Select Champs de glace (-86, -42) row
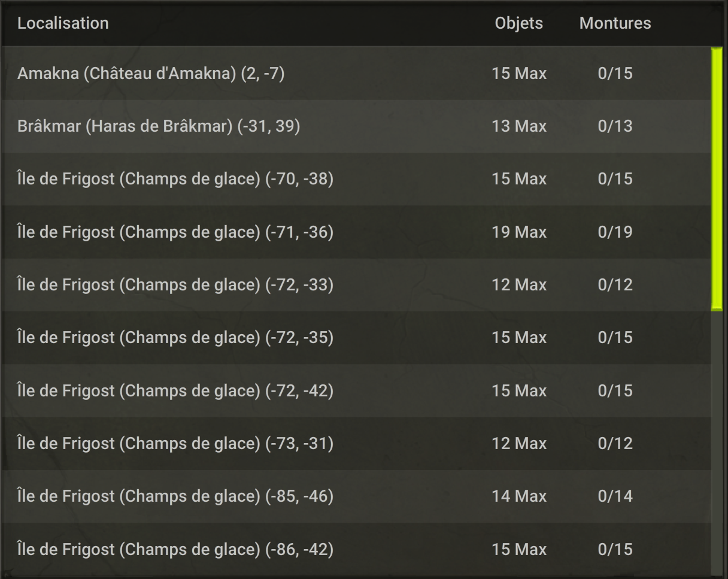Screen dimensions: 728x579 coord(356,549)
